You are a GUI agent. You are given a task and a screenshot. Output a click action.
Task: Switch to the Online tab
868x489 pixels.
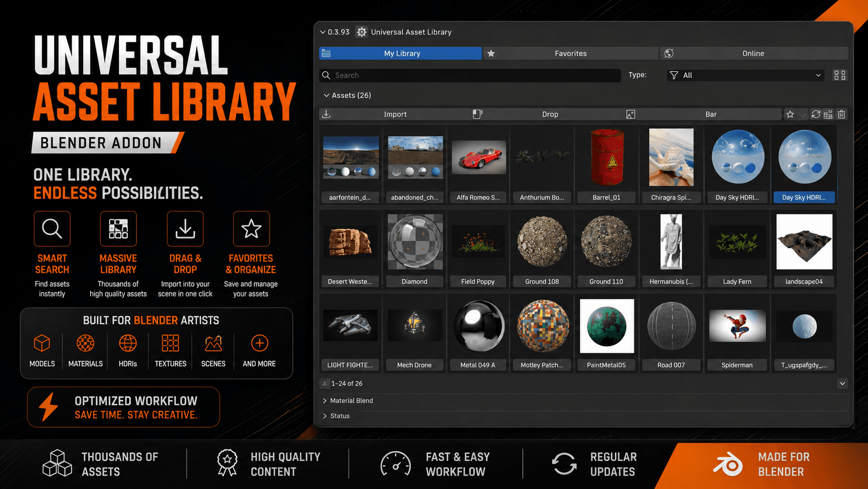click(754, 54)
